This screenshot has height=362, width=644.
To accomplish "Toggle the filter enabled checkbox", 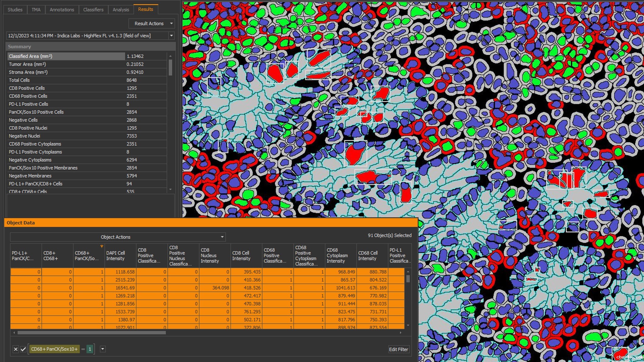I will click(23, 349).
